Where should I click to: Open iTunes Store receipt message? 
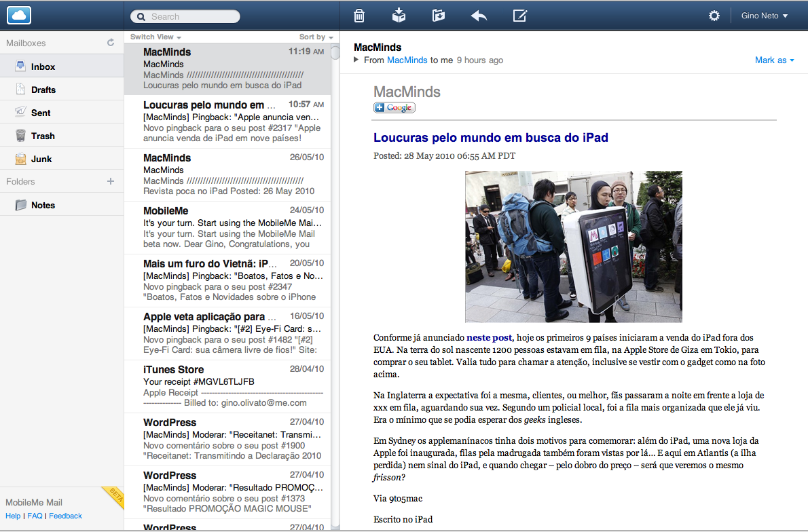227,387
